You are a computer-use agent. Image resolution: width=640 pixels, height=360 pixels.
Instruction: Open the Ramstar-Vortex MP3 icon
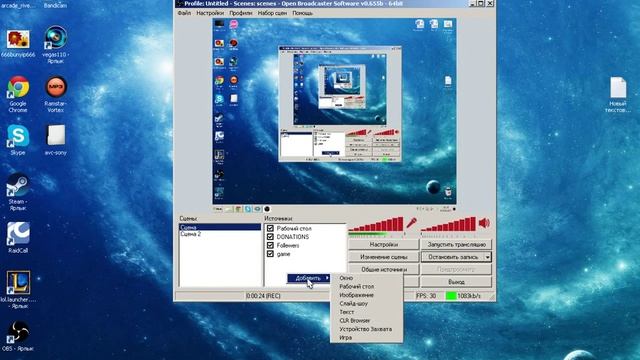(56, 94)
